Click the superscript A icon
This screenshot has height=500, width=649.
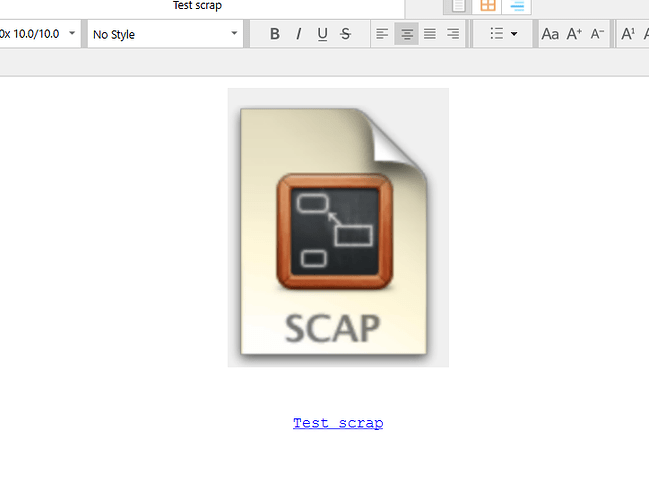pyautogui.click(x=628, y=34)
